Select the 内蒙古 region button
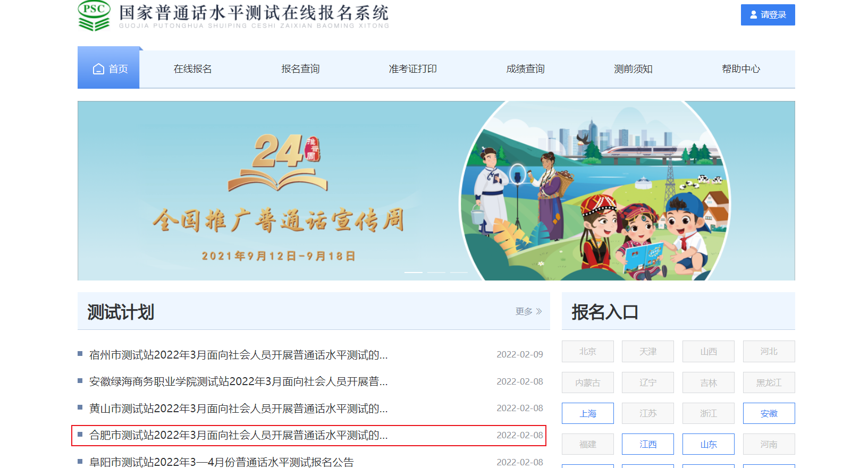Viewport: 868px width, 468px height. pyautogui.click(x=588, y=382)
